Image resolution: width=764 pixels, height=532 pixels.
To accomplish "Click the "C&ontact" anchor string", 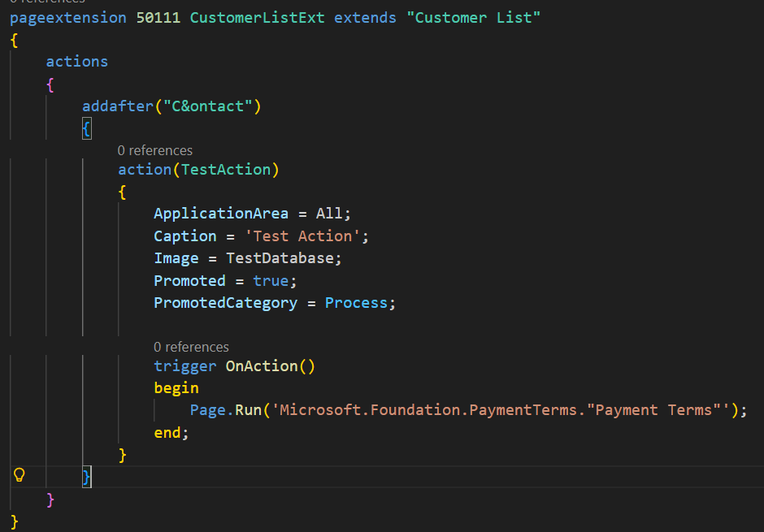I will click(211, 106).
